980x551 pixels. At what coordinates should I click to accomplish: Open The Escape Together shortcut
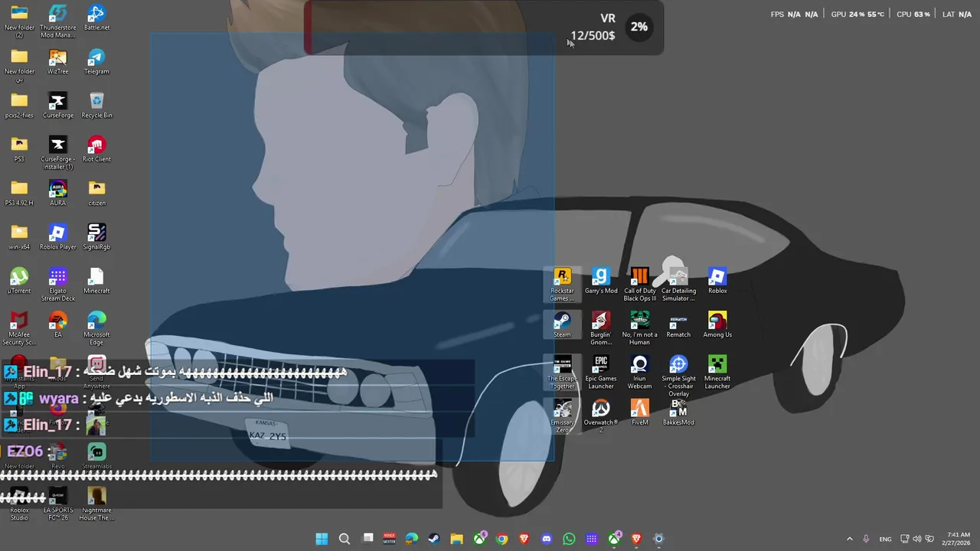562,373
